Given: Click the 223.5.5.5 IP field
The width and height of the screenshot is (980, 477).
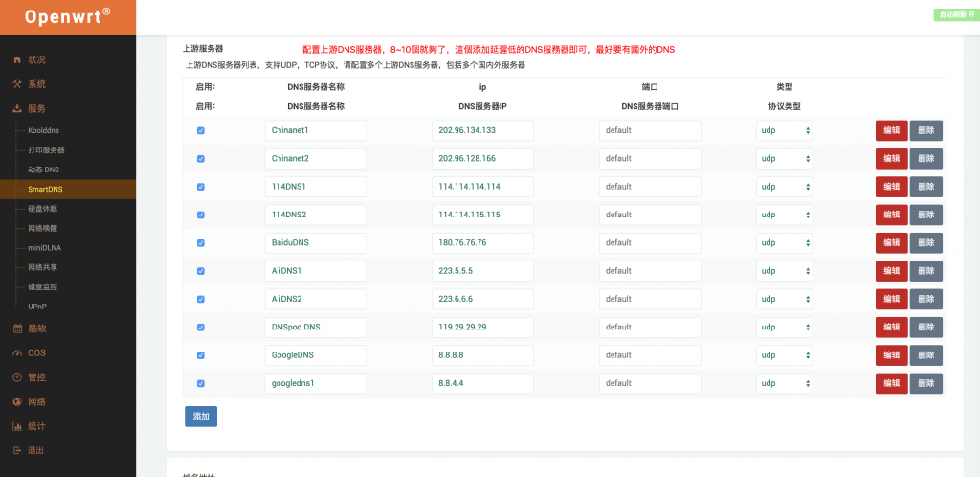Looking at the screenshot, I should (482, 271).
